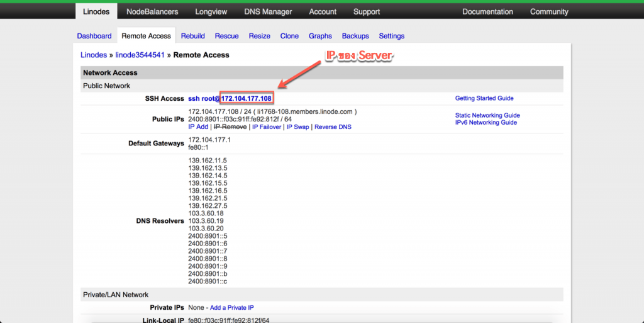Switch to the Backups tab
Viewport: 644px width, 323px height.
click(355, 36)
